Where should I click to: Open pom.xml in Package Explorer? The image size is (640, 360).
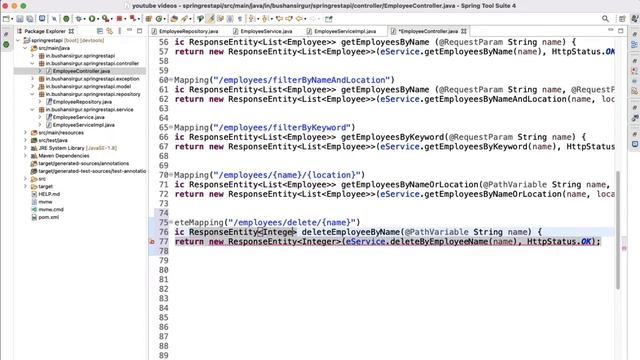click(49, 217)
